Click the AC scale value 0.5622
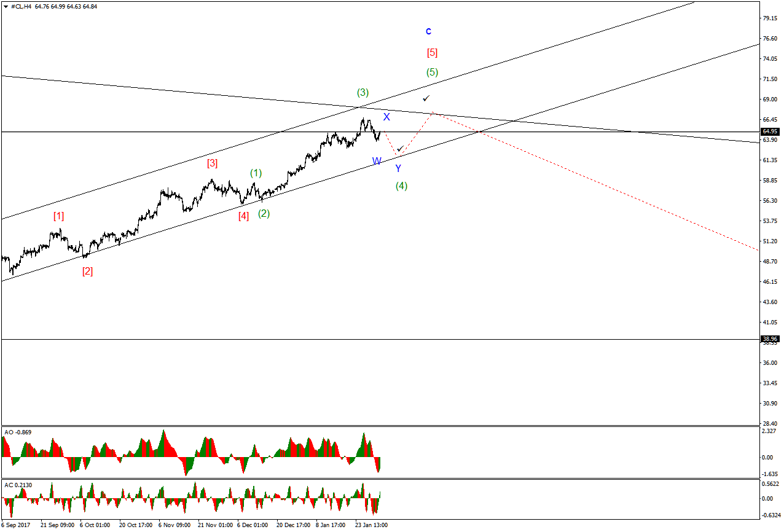The image size is (784, 532). (769, 483)
